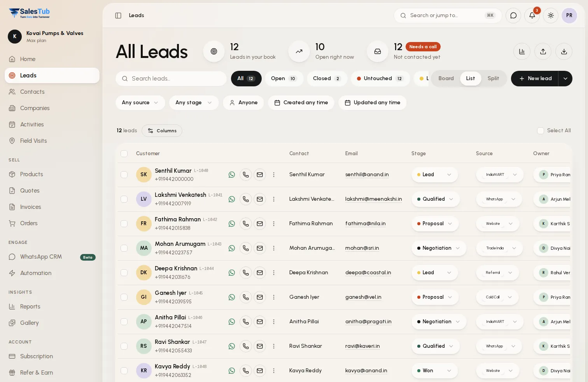588x382 pixels.
Task: Click the upload export icon
Action: point(543,51)
